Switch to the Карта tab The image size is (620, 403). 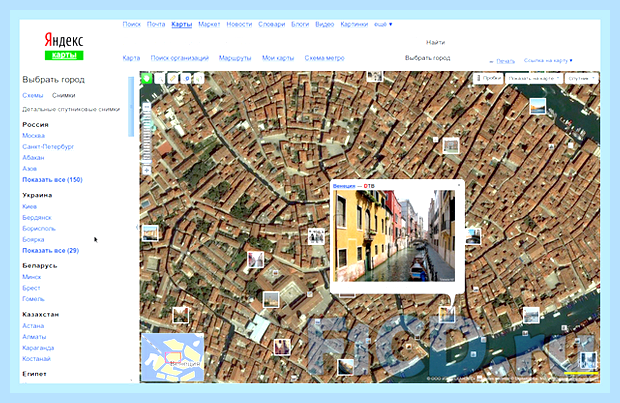click(x=131, y=58)
